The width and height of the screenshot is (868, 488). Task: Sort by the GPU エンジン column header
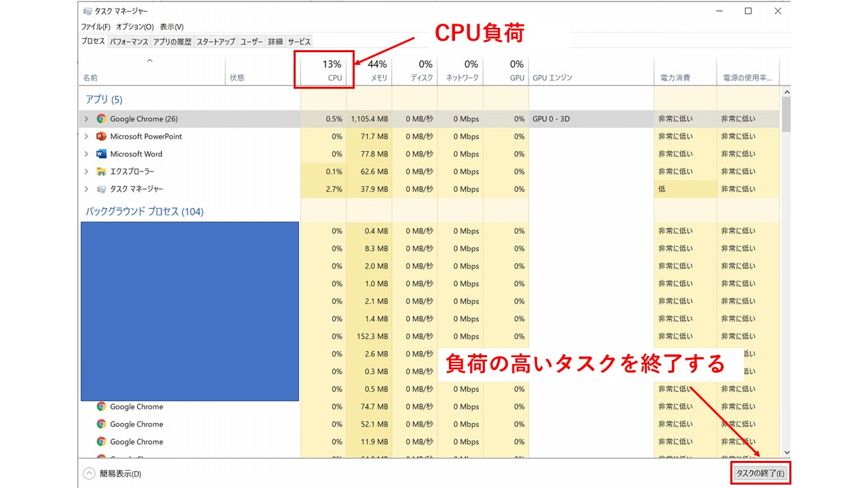click(591, 70)
